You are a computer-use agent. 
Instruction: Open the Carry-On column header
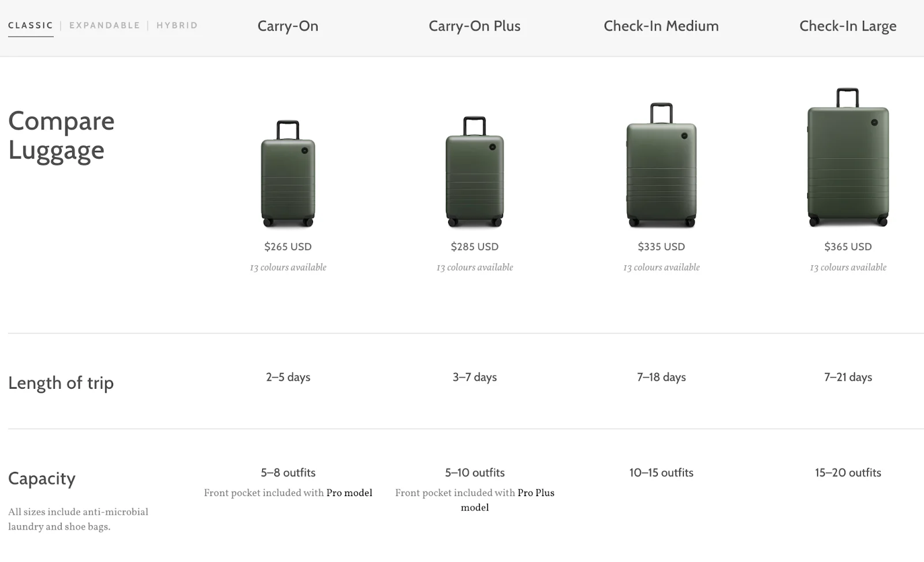(x=288, y=26)
